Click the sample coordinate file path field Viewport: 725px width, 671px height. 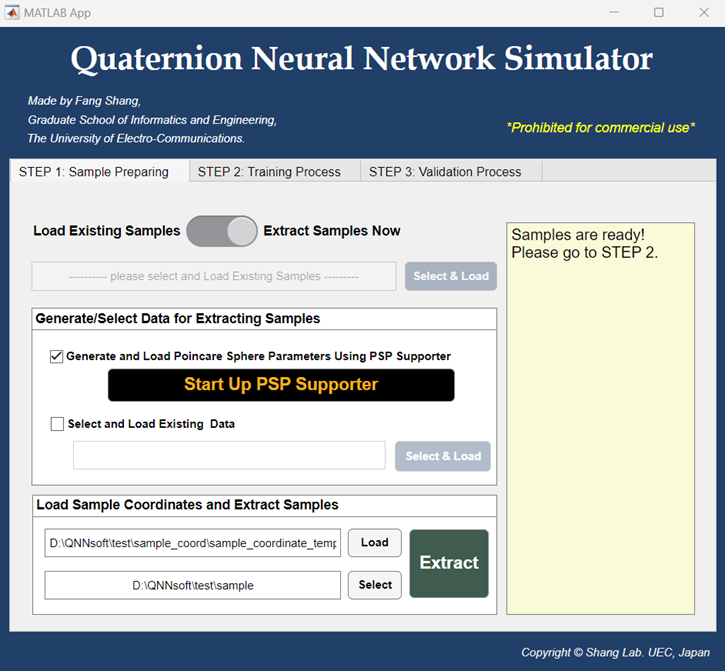pos(193,543)
